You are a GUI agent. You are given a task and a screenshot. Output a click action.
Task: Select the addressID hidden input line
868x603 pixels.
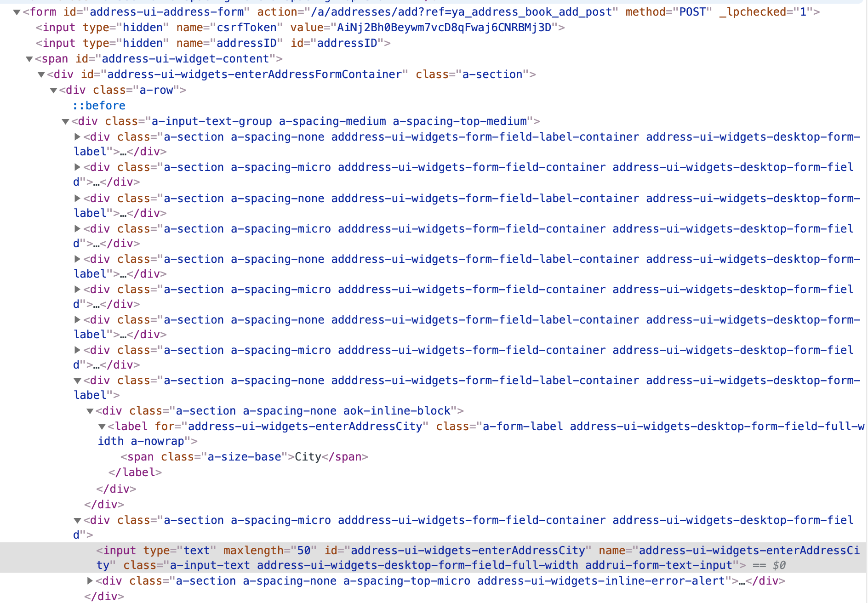coord(213,43)
